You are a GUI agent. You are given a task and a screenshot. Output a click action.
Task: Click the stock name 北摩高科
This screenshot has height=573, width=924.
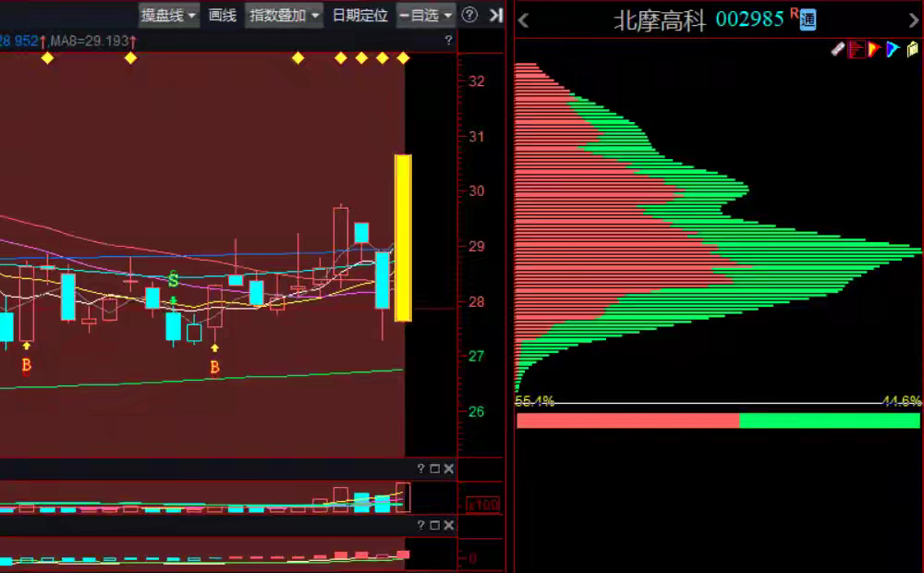coord(660,20)
